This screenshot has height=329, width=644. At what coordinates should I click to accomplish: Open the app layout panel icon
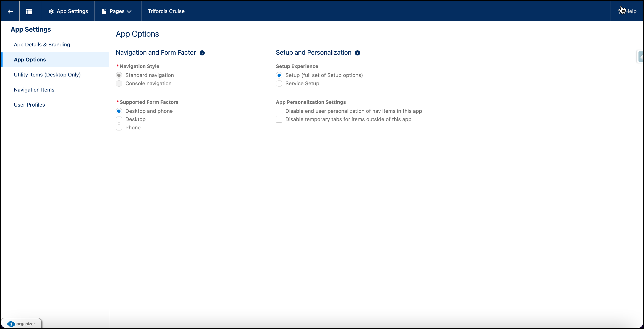[29, 11]
